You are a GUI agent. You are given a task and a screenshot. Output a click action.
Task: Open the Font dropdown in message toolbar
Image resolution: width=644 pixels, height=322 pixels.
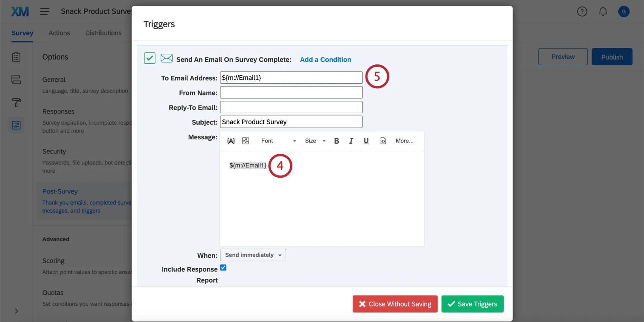[278, 141]
